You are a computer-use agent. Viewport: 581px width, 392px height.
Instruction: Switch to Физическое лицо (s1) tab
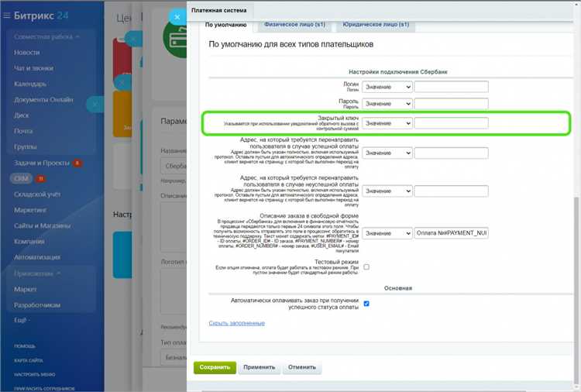pyautogui.click(x=294, y=25)
